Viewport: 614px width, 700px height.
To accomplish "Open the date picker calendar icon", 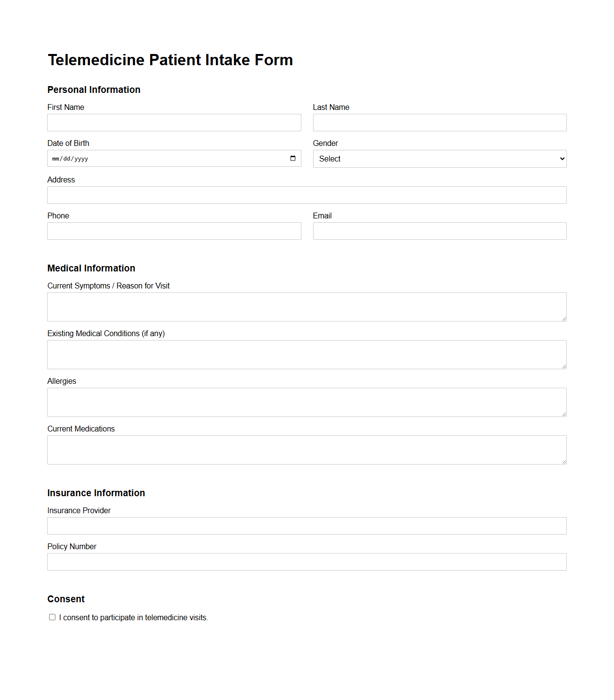I will pos(293,158).
